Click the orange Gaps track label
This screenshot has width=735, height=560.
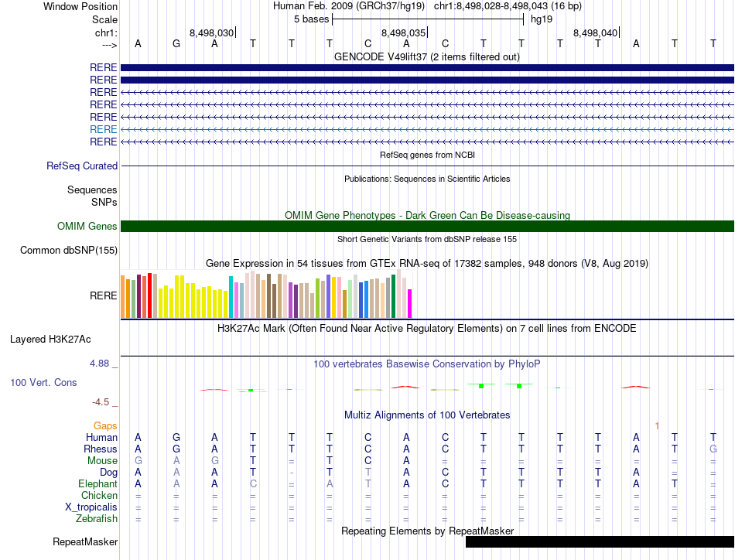click(105, 426)
